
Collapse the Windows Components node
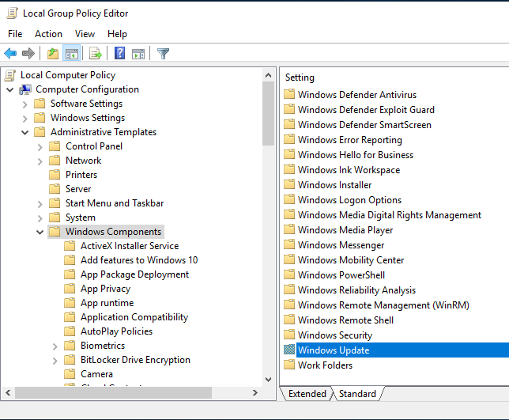pos(40,233)
